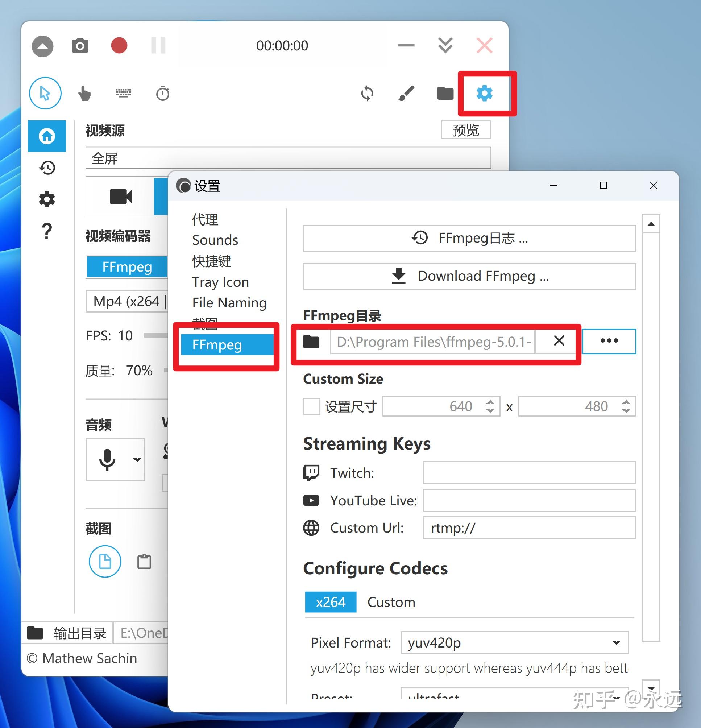
Task: Go to the Home tab in sidebar
Action: (47, 136)
